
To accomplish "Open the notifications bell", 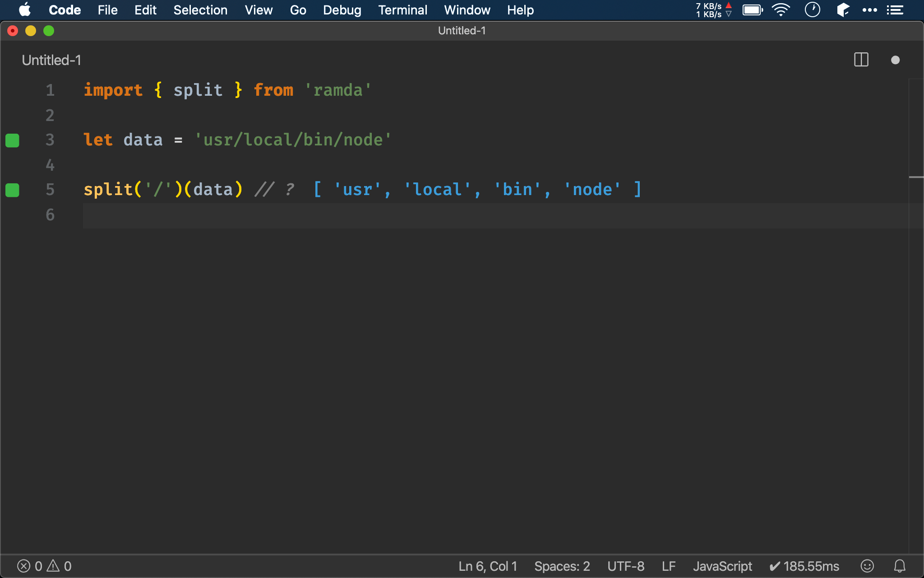I will 900,566.
